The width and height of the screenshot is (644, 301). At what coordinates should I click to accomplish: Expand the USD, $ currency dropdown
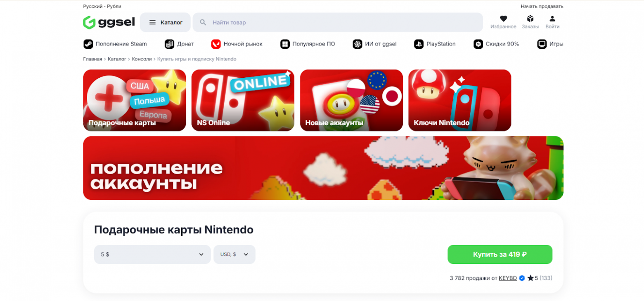(x=234, y=254)
